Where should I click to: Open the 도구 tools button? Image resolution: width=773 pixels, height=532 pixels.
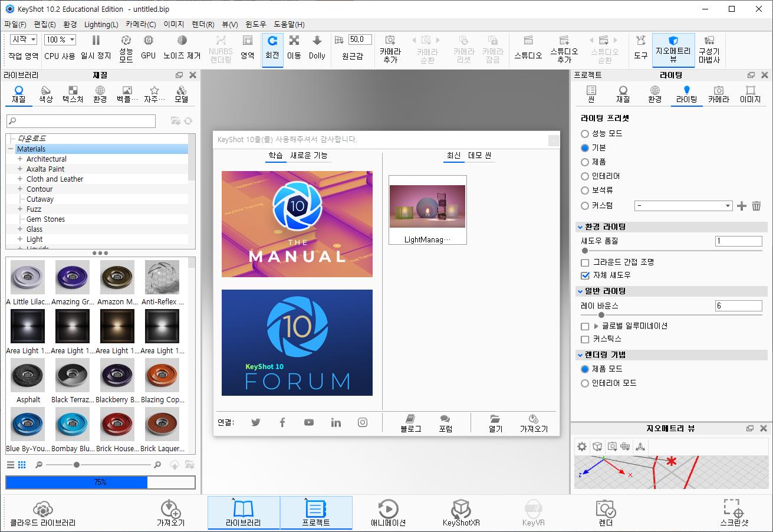point(641,47)
